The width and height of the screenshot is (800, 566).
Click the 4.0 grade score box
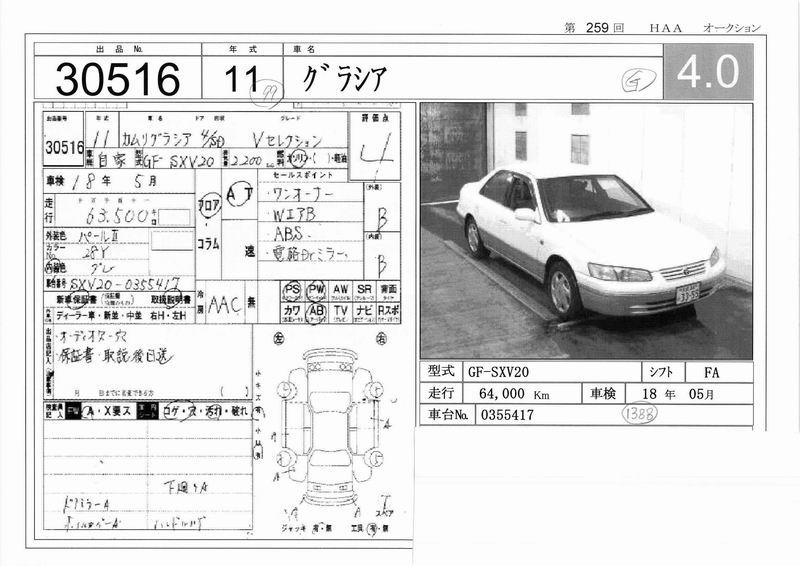click(x=708, y=71)
